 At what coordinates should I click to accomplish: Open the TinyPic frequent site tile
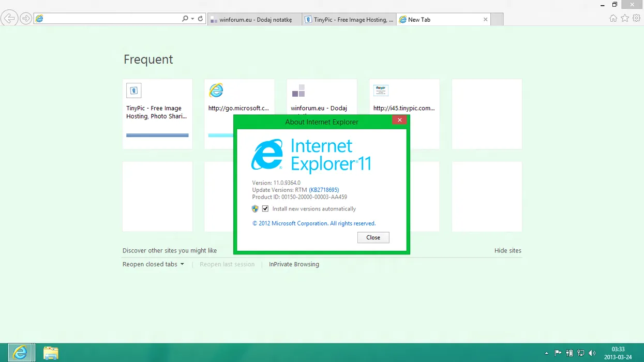point(157,114)
